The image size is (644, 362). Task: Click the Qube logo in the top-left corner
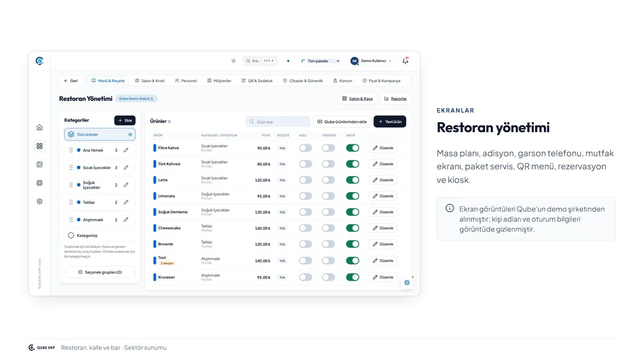39,61
